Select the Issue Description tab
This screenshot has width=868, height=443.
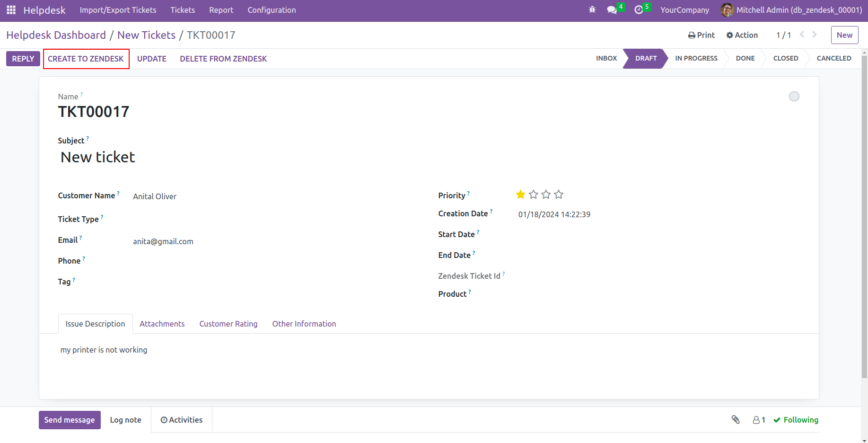click(x=95, y=324)
